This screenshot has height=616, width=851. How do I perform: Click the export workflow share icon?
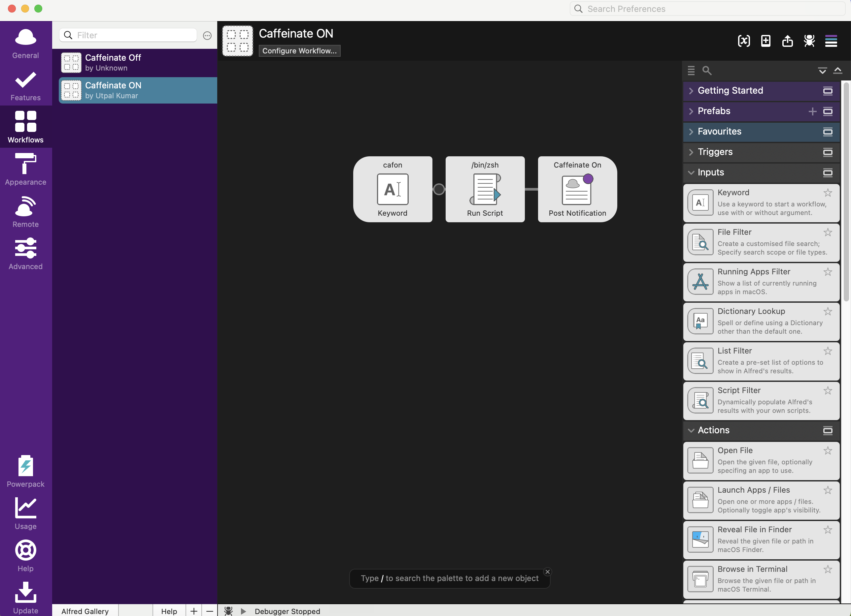click(787, 41)
